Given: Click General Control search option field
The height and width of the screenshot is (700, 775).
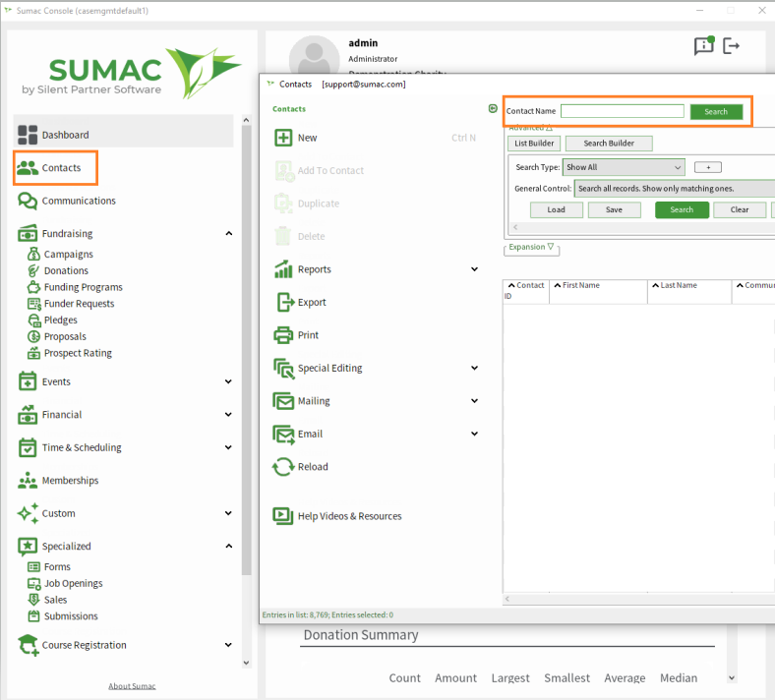Looking at the screenshot, I should click(x=674, y=189).
